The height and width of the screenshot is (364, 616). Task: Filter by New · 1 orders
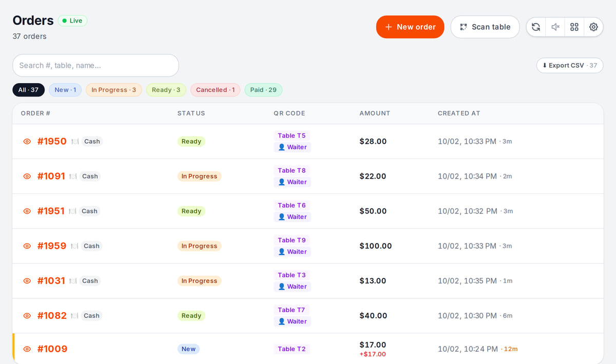tap(65, 90)
